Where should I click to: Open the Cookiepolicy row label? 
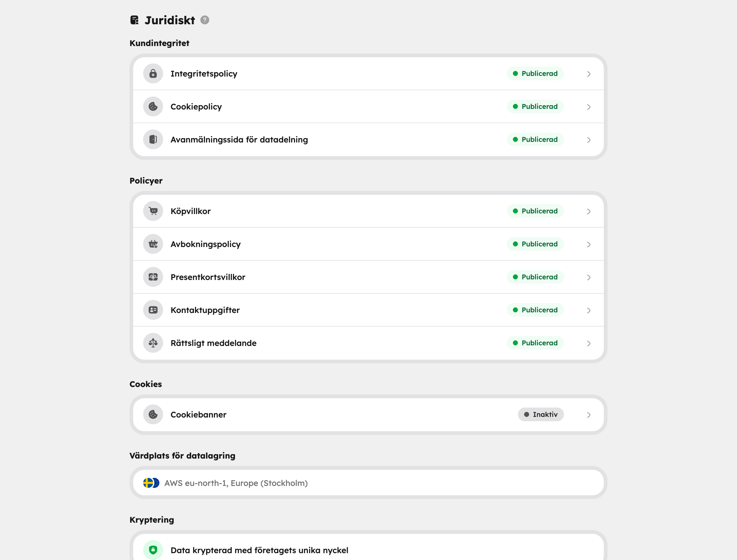pos(196,107)
